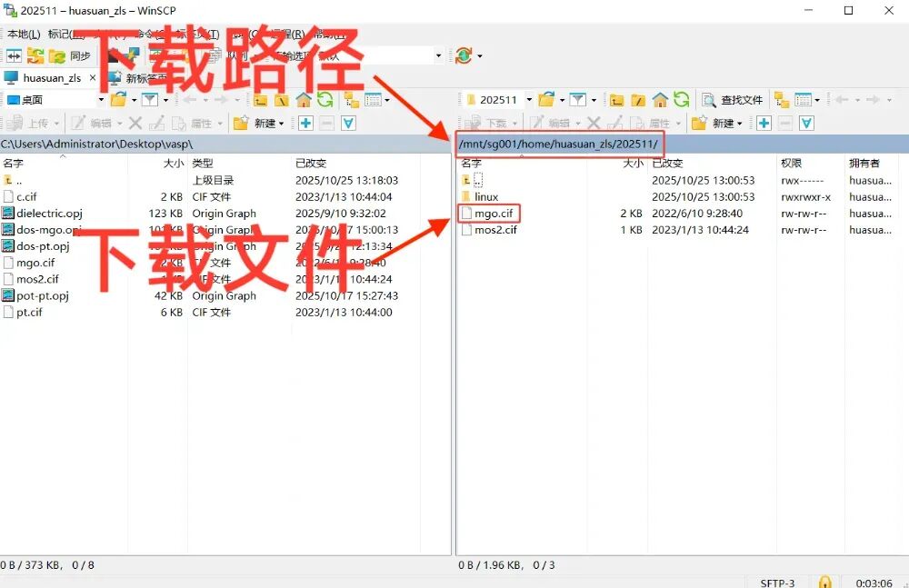Select the mgo.cif file in remote panel
The height and width of the screenshot is (588, 909).
click(491, 214)
